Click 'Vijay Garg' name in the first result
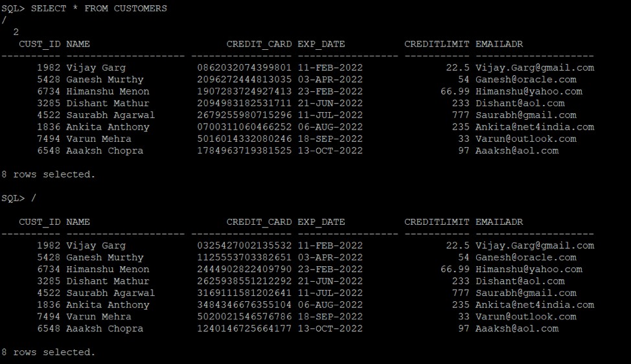This screenshot has height=364, width=631. (96, 68)
